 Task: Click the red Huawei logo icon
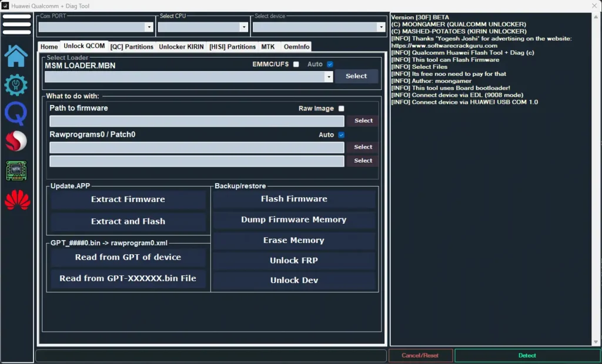pyautogui.click(x=17, y=200)
